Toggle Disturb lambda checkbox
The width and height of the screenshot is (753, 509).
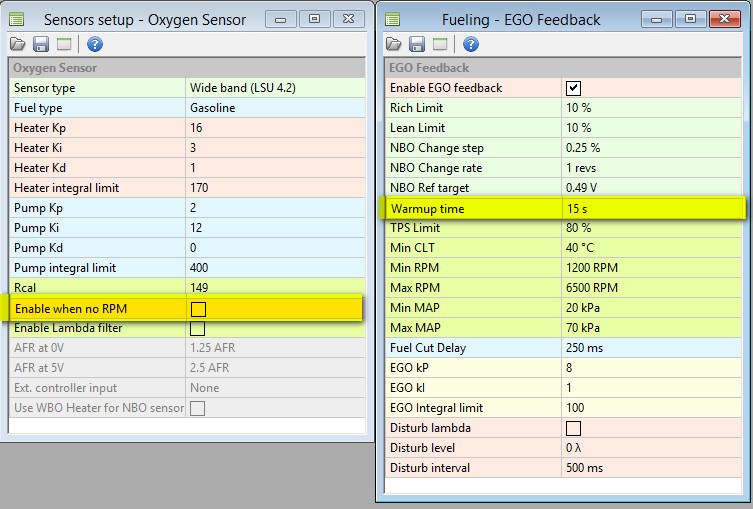click(574, 428)
